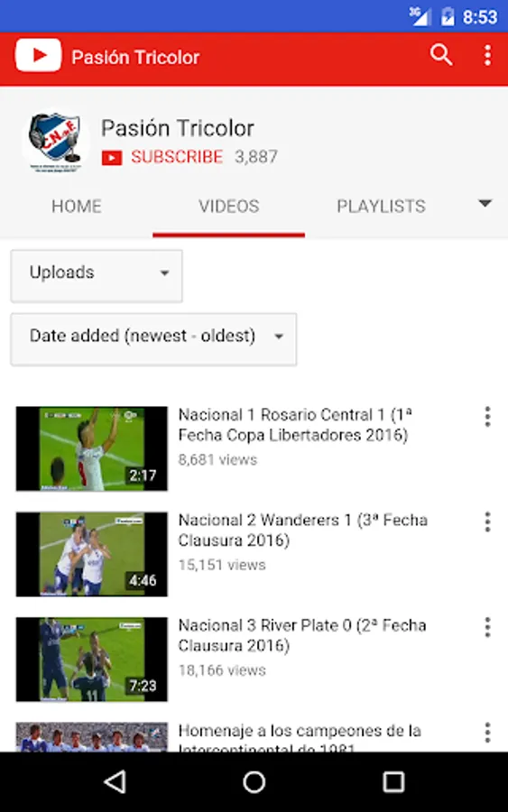Screen dimensions: 508x812
Task: Tap the red subscribe play icon
Action: [112, 157]
